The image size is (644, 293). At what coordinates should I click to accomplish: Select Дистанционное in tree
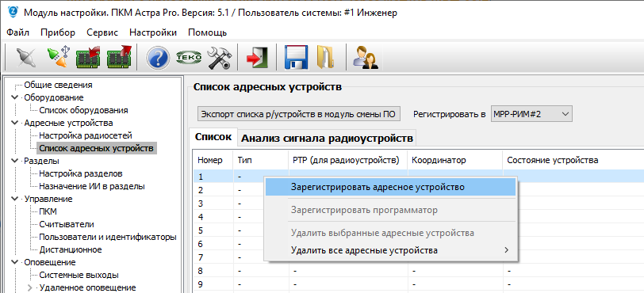pos(71,249)
